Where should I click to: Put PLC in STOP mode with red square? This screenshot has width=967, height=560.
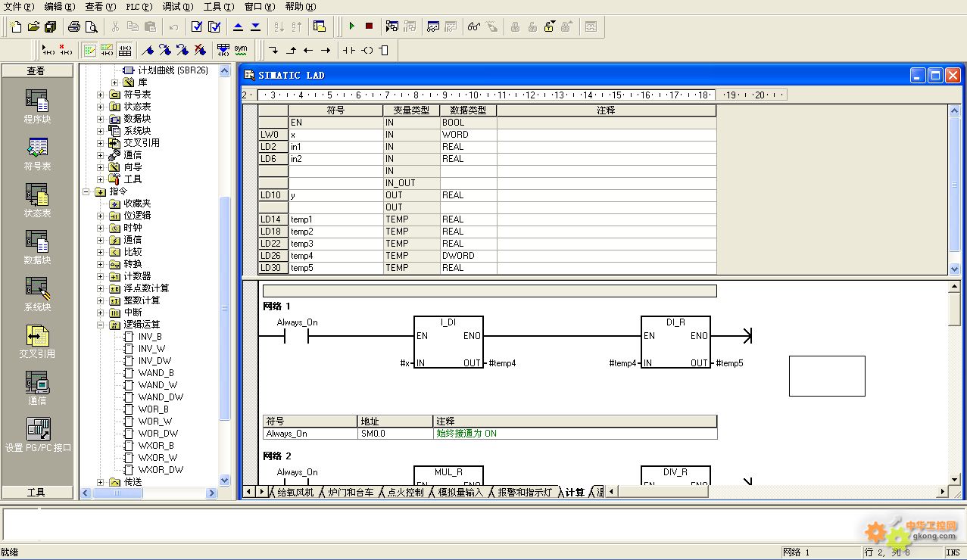point(369,26)
